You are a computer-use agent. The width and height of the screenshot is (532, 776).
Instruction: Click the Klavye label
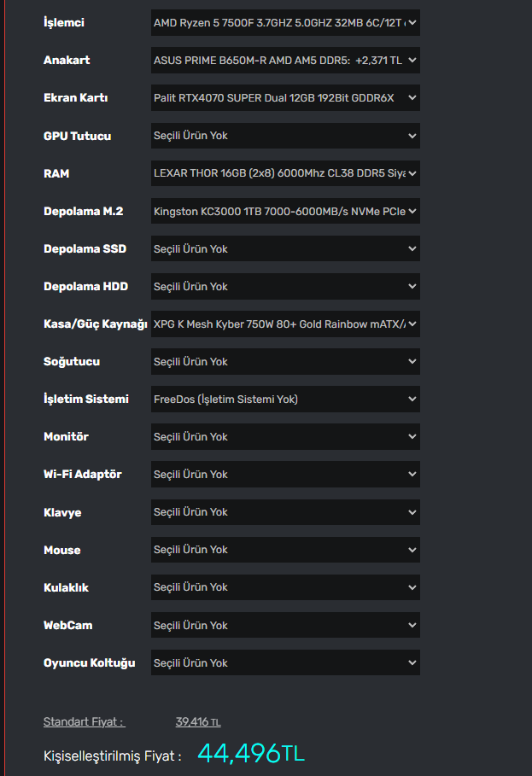click(x=62, y=513)
